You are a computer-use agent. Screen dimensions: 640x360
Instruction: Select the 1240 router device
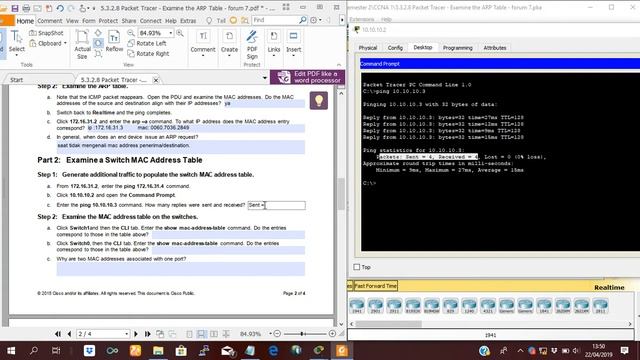(469, 306)
